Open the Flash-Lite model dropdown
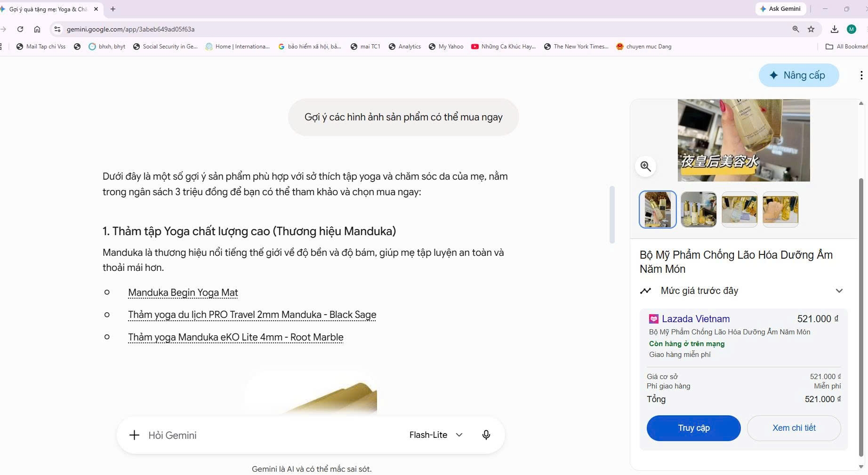868x475 pixels. point(436,435)
